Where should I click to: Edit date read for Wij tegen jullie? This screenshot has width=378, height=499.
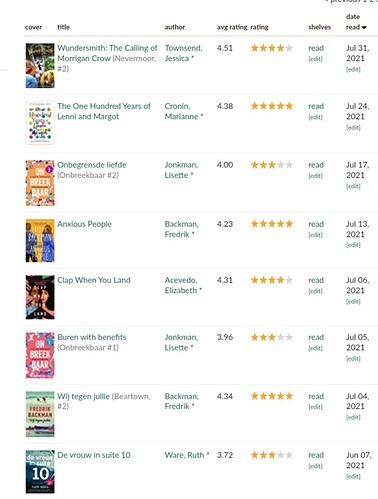tap(353, 417)
